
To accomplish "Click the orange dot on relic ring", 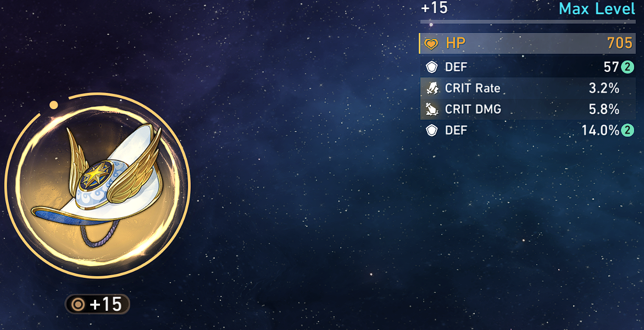I will coord(54,105).
